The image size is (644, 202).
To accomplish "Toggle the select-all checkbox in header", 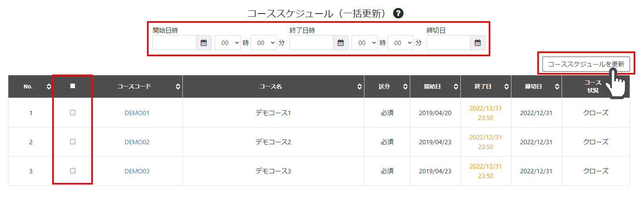I will (x=72, y=86).
